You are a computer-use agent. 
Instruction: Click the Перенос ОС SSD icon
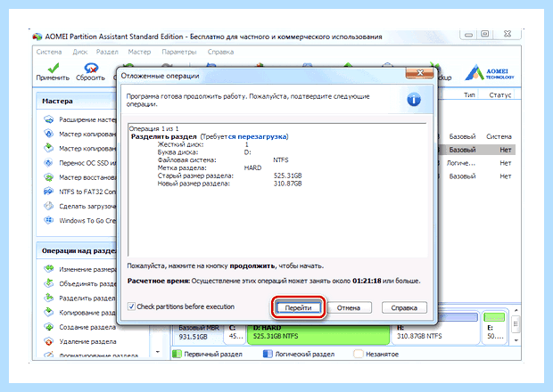[x=49, y=163]
